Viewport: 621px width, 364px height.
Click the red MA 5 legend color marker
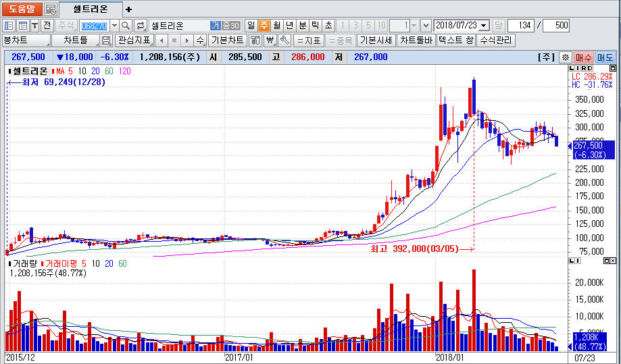coord(53,71)
